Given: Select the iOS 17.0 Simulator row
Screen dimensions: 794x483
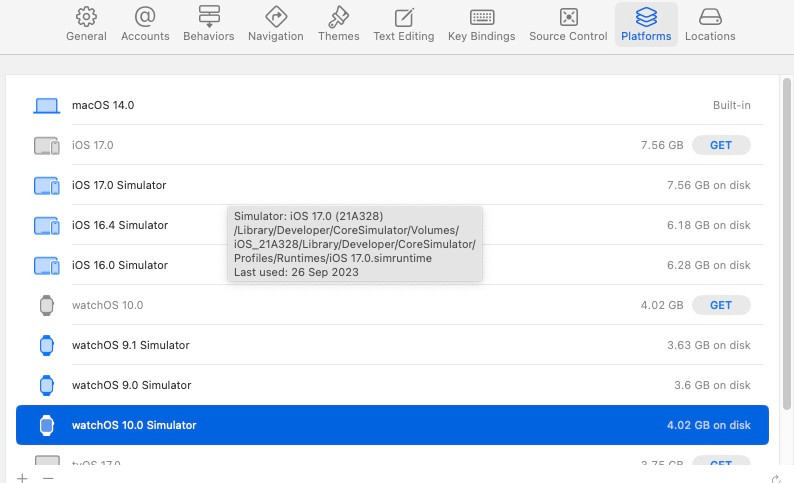Looking at the screenshot, I should [119, 185].
